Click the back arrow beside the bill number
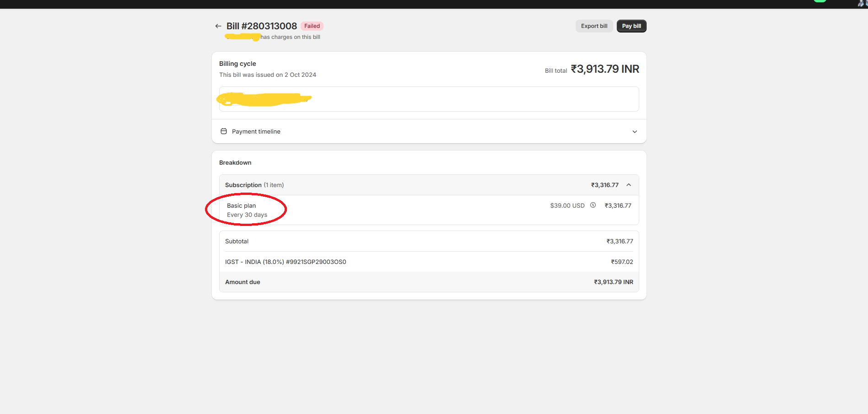The width and height of the screenshot is (868, 414). (218, 26)
